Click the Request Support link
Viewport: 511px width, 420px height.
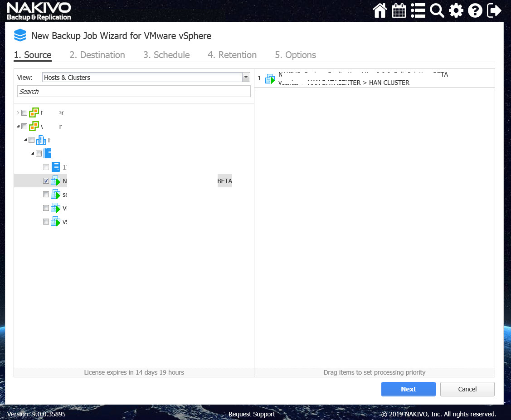(252, 414)
